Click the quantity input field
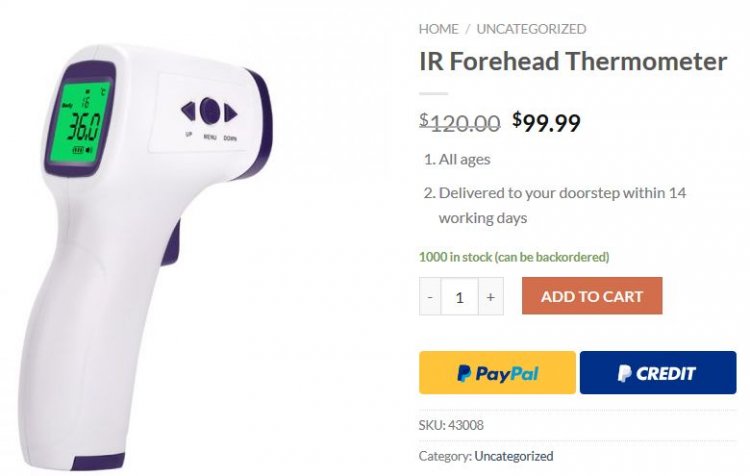Screen dimensions: 750x476 coord(460,297)
